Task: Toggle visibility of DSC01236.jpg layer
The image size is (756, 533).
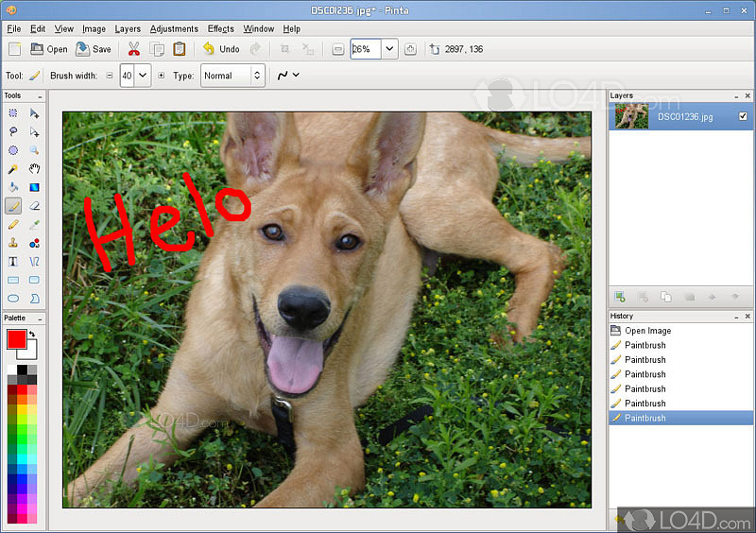Action: 742,116
